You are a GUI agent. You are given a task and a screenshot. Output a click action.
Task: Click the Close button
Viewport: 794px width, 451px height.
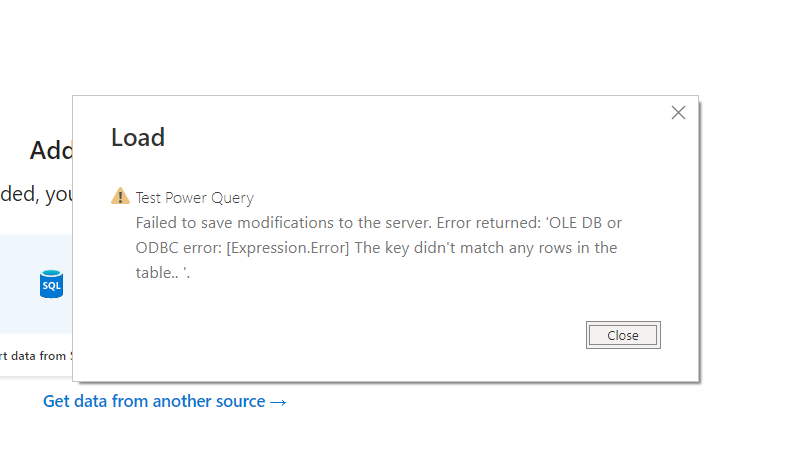pyautogui.click(x=623, y=335)
